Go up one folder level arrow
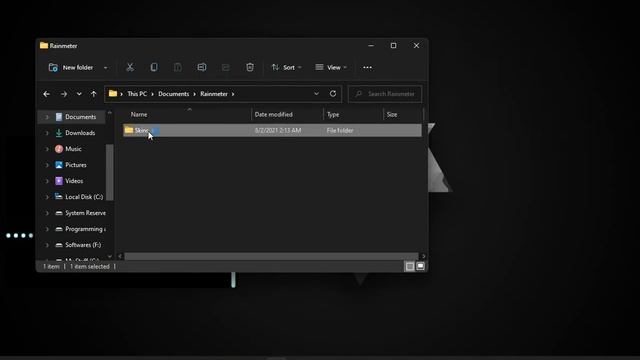The image size is (640, 360). pyautogui.click(x=93, y=94)
